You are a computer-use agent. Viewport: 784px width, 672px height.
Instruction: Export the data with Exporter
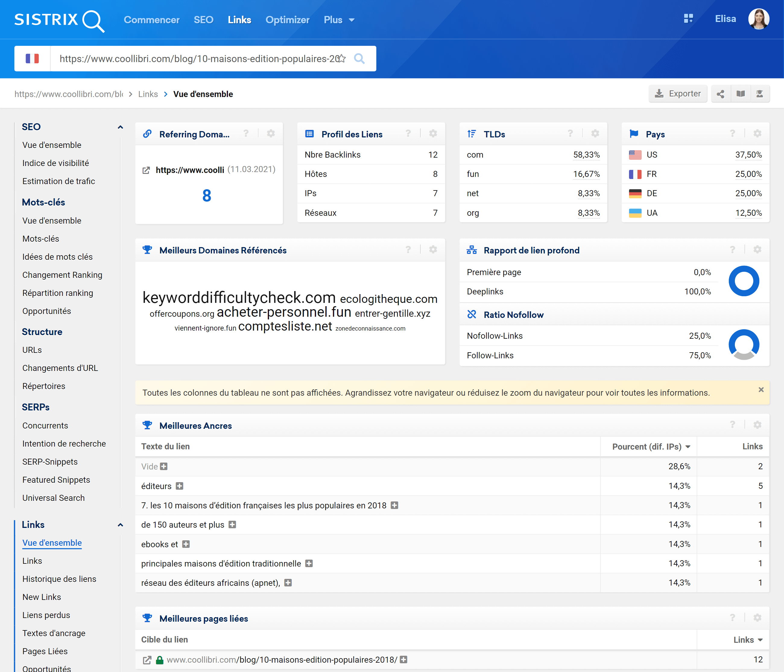coord(678,94)
